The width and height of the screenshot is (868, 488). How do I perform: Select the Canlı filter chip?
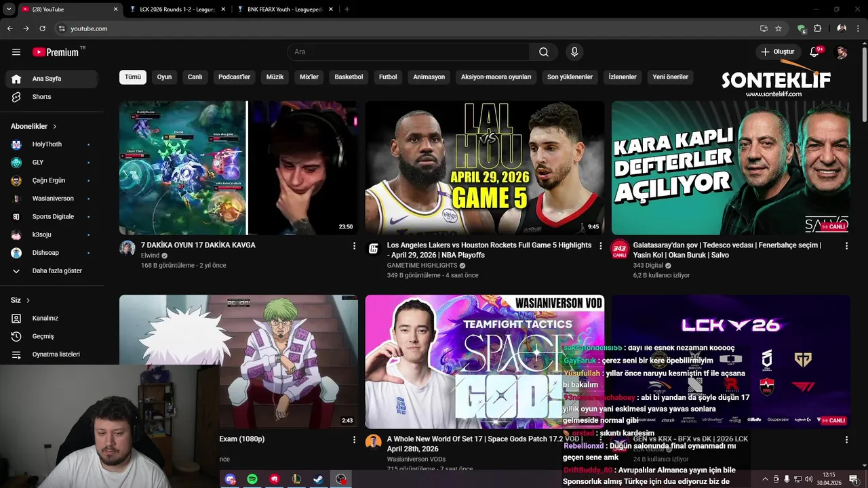tap(195, 77)
